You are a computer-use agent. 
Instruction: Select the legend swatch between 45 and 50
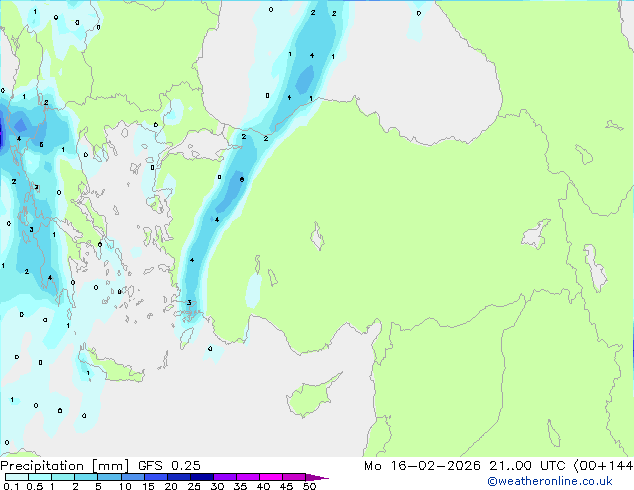tap(294, 477)
